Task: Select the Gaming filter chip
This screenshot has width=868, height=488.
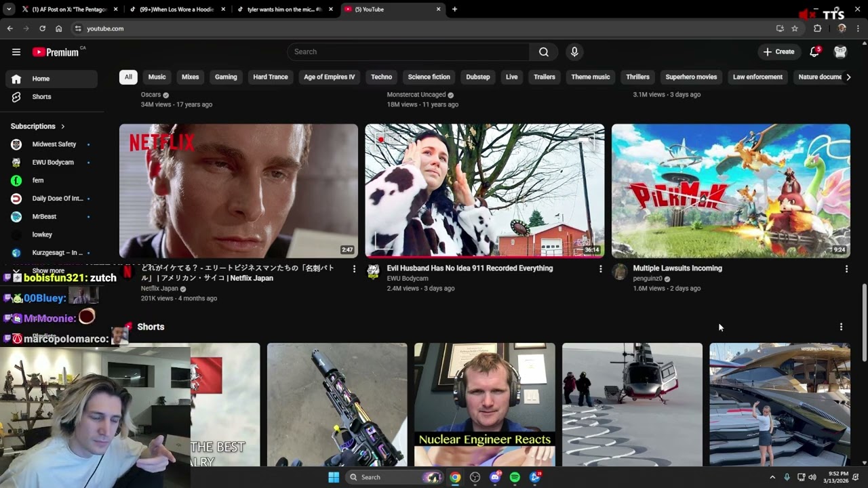Action: [x=226, y=77]
